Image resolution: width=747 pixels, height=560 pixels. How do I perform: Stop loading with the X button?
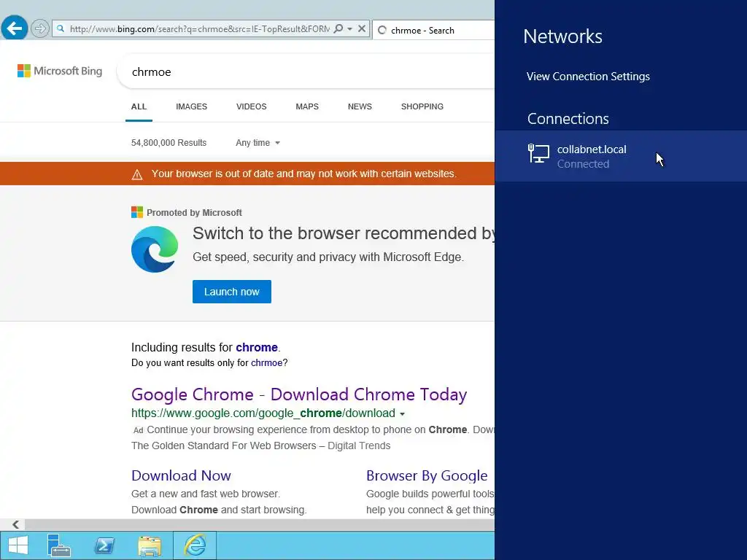tap(362, 28)
